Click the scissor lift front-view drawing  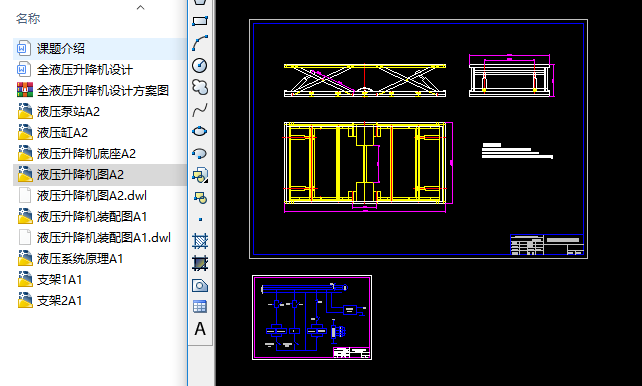pos(365,80)
